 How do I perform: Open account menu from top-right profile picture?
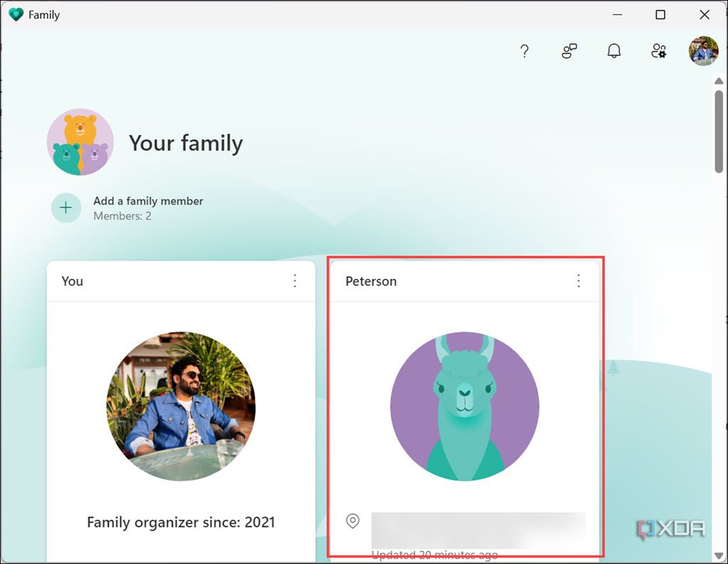pyautogui.click(x=702, y=51)
